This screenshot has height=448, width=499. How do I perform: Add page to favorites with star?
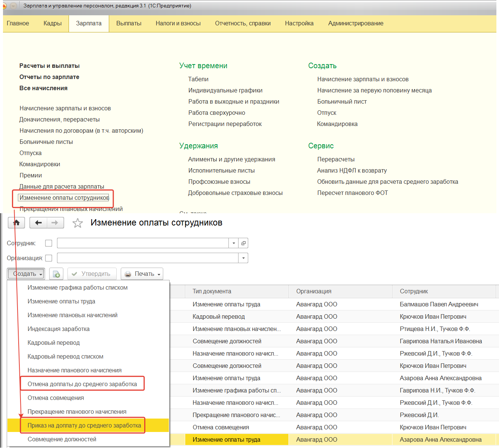78,223
